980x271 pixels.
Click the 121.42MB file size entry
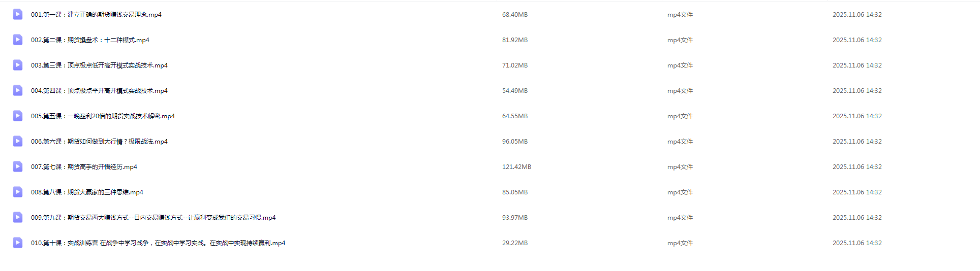pyautogui.click(x=516, y=167)
